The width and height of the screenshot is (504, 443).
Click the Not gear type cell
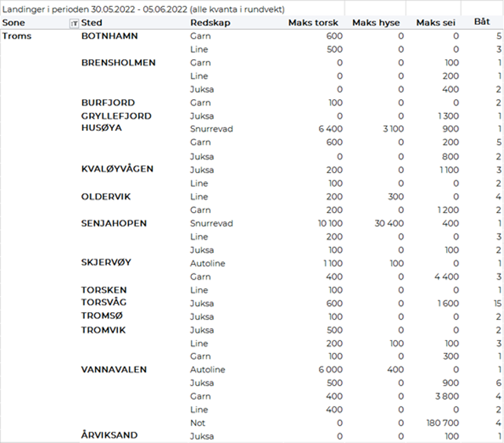[x=197, y=422]
